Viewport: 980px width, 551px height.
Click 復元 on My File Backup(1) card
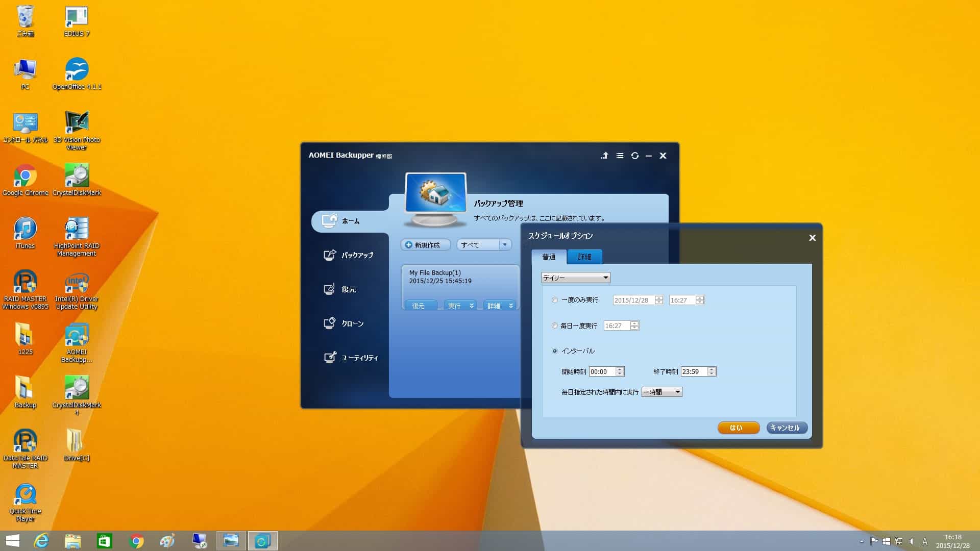pyautogui.click(x=421, y=305)
